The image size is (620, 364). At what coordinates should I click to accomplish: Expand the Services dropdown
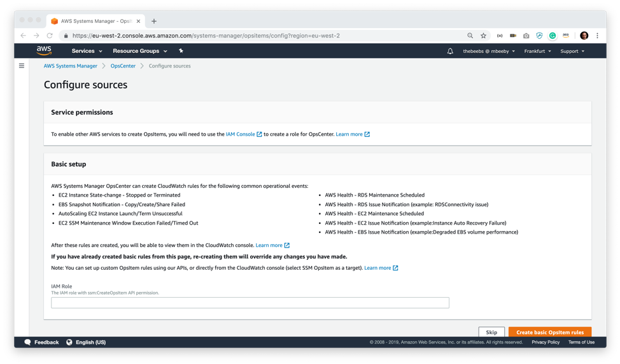pos(87,51)
